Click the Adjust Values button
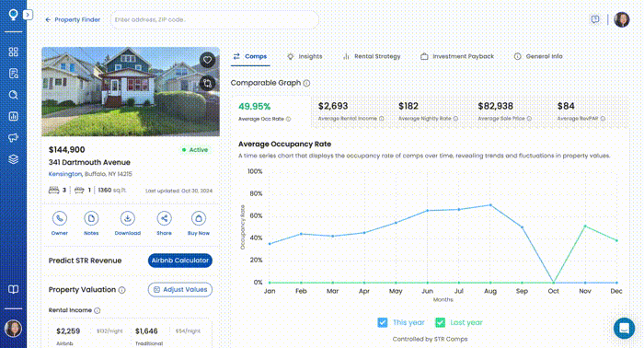The height and width of the screenshot is (348, 644). pos(180,290)
